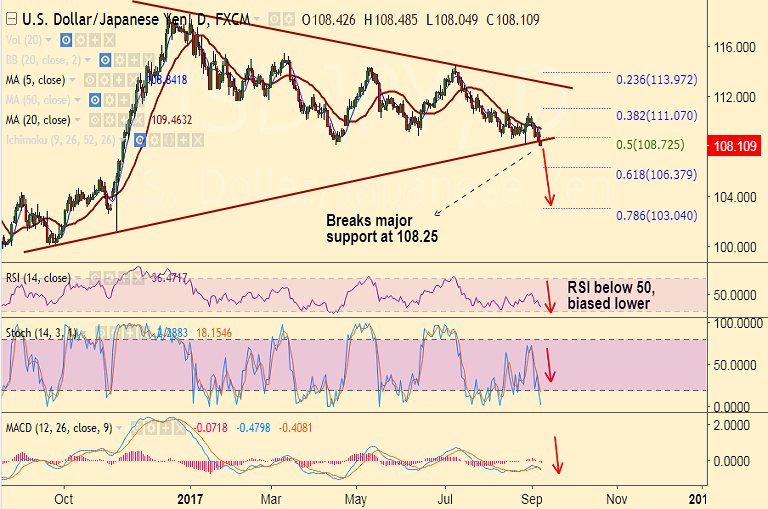Select the MA (20, close) legend label
768x509 pixels.
click(38, 120)
